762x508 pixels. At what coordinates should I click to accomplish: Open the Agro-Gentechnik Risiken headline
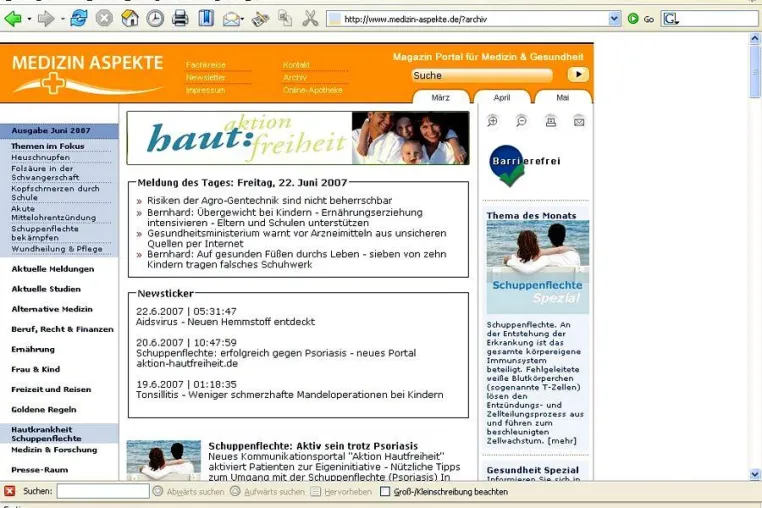click(x=269, y=200)
